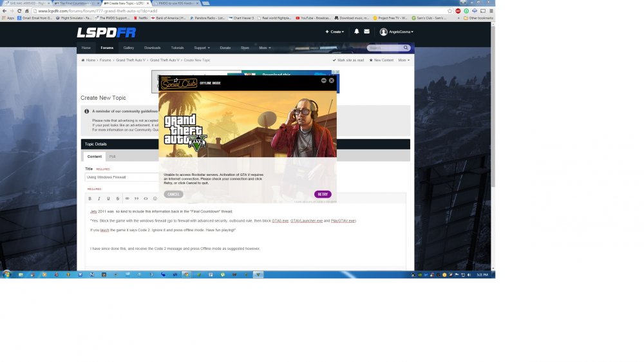The height and width of the screenshot is (362, 644).
Task: Apply Strikethrough formatting in editor
Action: [118, 198]
